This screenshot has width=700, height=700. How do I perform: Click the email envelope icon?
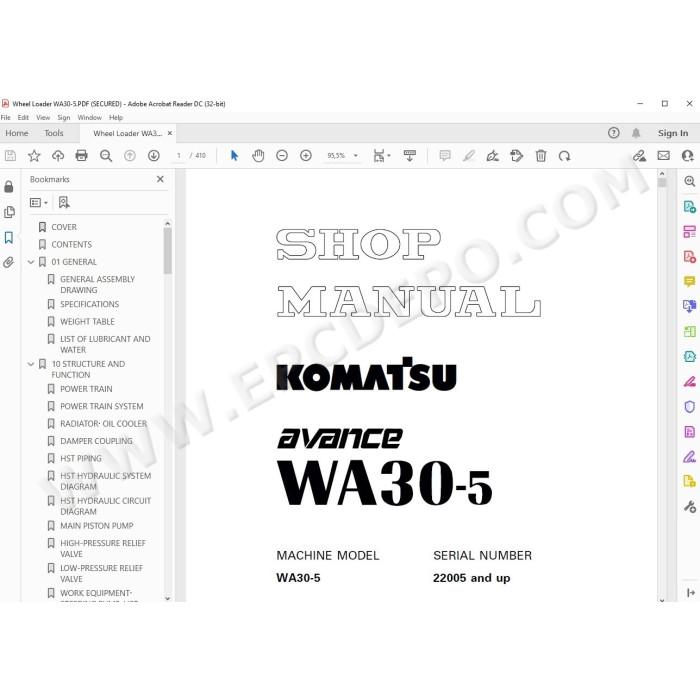click(663, 155)
